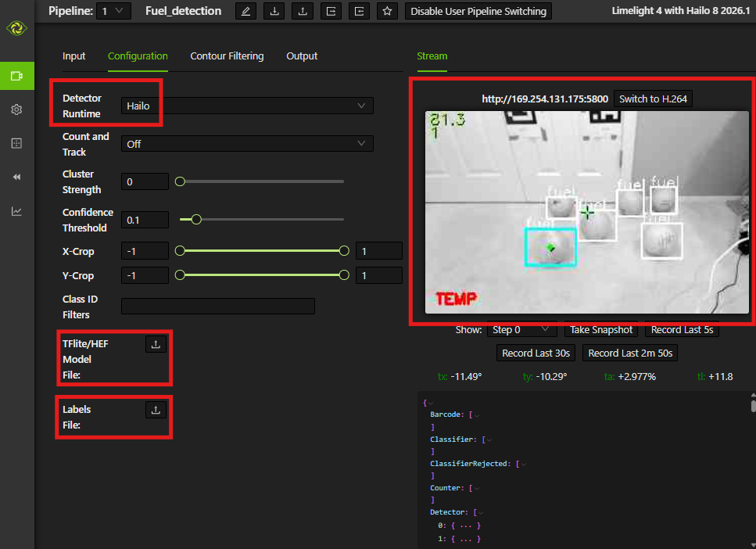This screenshot has height=549, width=756.
Task: Collapse the Detector JSON array
Action: tap(481, 512)
